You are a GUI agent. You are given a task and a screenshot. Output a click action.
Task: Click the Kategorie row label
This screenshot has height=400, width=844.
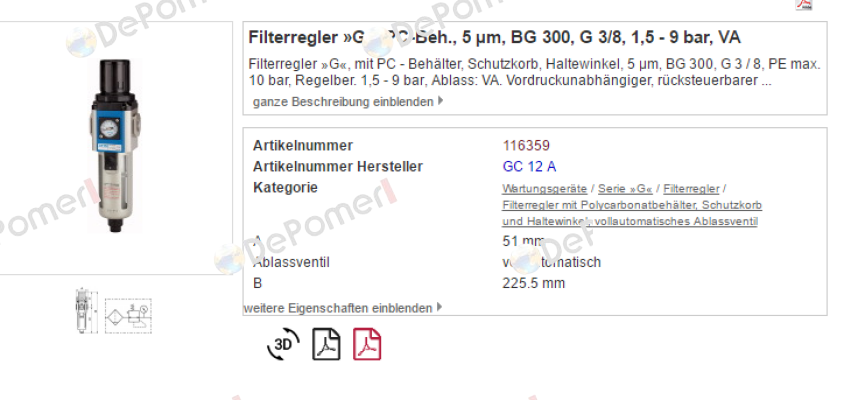[285, 188]
